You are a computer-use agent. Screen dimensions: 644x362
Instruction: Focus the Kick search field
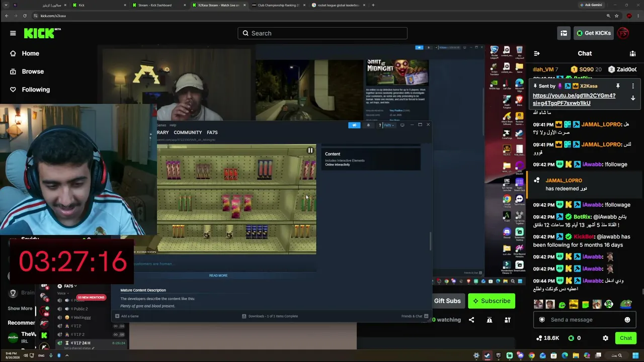point(323,33)
